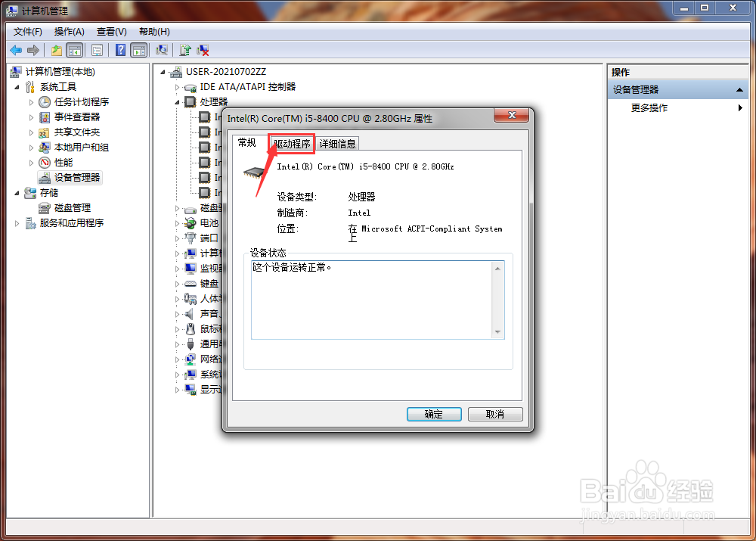Viewport: 756px width, 541px height.
Task: Click the 声音 speaker device icon
Action: pyautogui.click(x=191, y=314)
